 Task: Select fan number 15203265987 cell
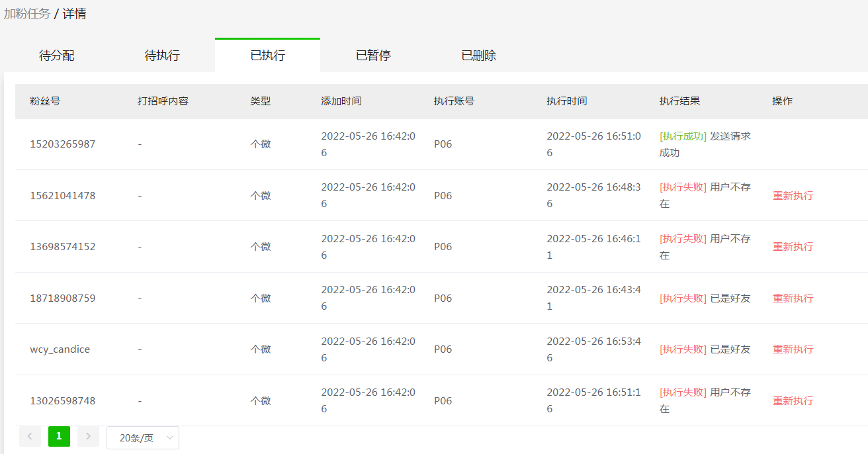63,144
